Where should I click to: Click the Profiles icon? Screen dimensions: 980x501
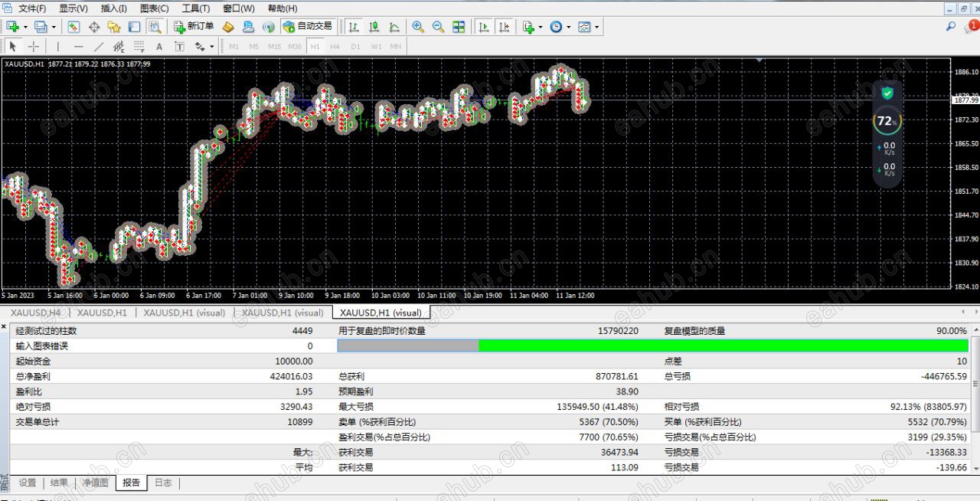(x=40, y=27)
